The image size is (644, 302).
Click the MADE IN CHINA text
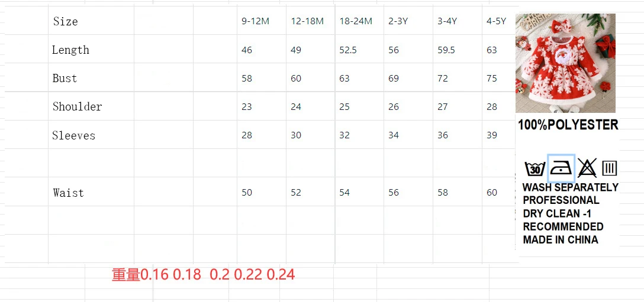tap(560, 239)
